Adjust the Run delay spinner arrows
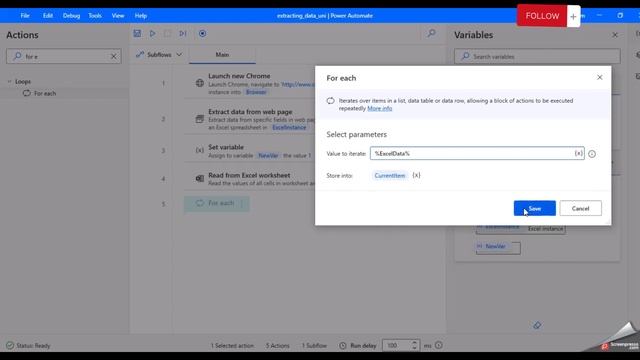640x360 pixels. coord(414,345)
